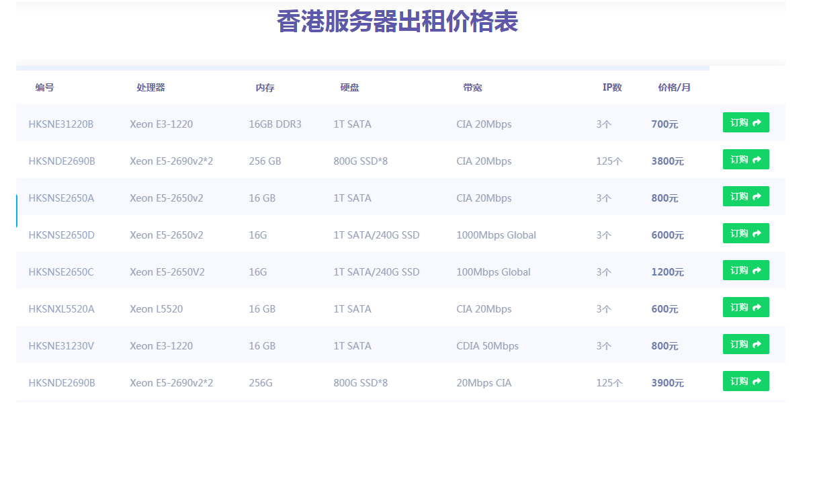Click the CDIA 50Mbps bandwidth cell
Viewport: 813px width, 504px height.
(487, 346)
